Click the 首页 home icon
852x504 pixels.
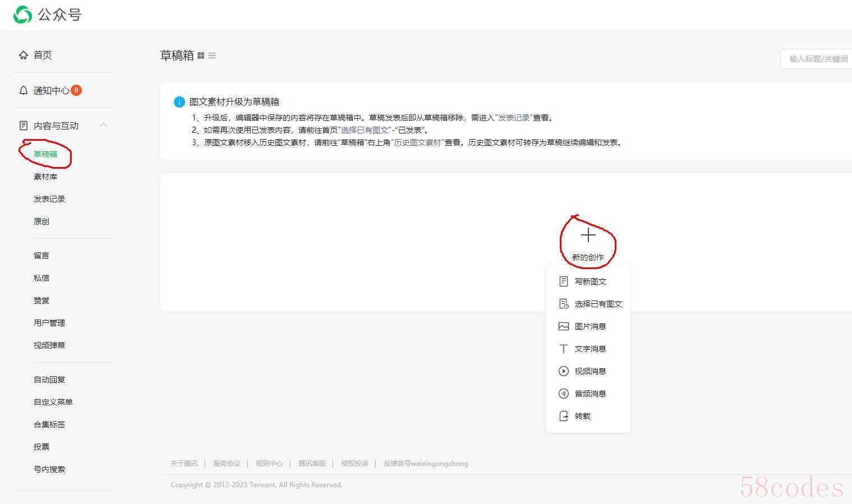(24, 55)
